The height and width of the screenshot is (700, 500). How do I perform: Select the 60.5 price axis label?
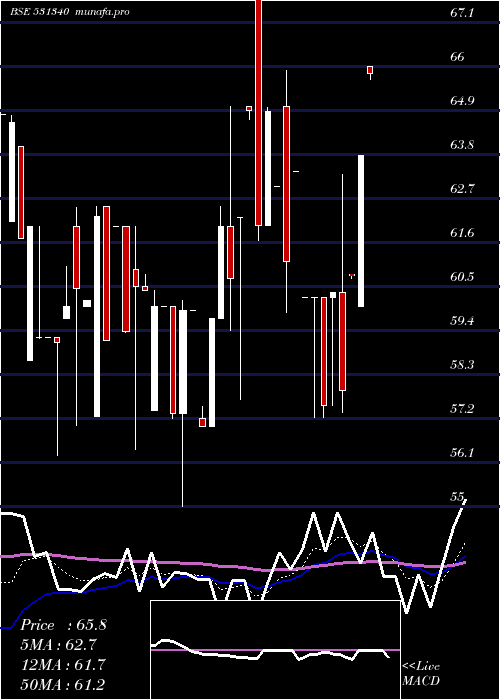coord(462,277)
